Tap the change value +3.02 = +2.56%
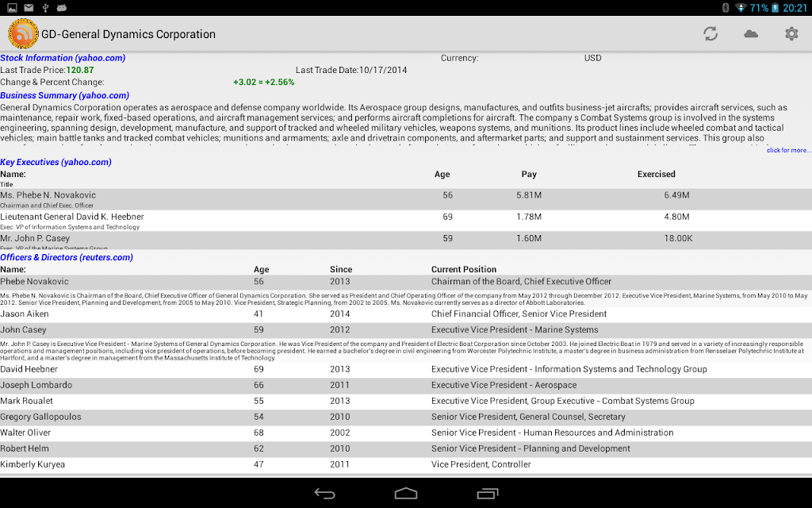 263,82
